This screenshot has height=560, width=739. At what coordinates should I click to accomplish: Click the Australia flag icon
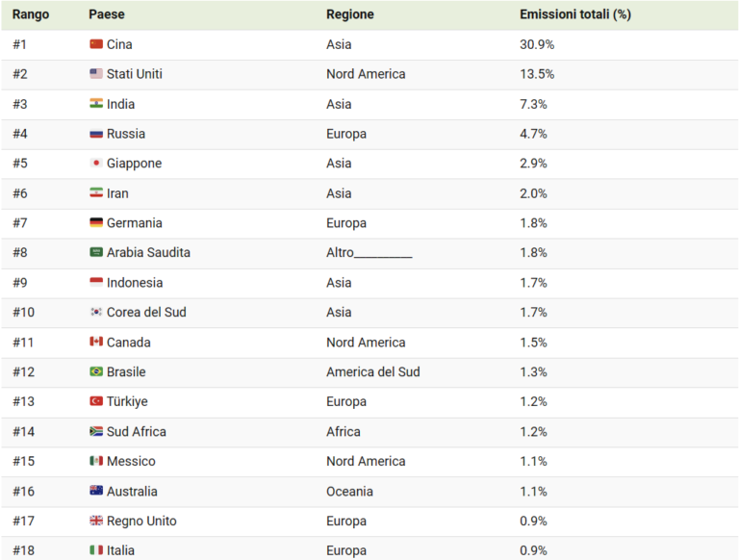tap(96, 491)
